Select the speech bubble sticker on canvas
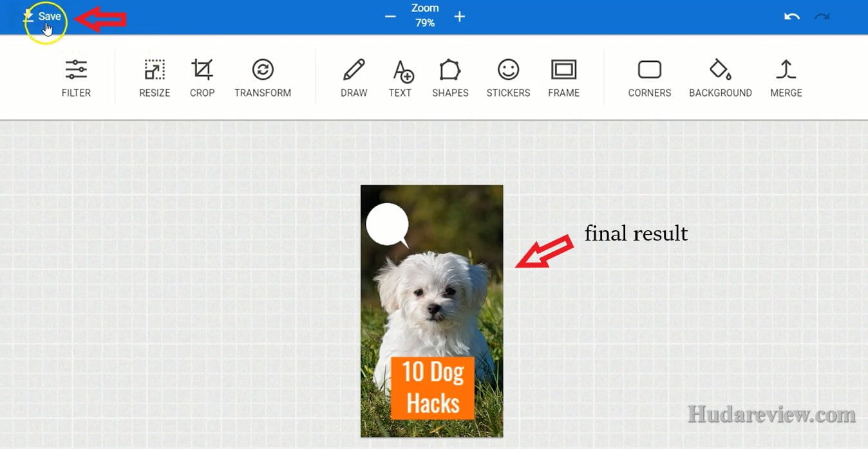 click(388, 225)
